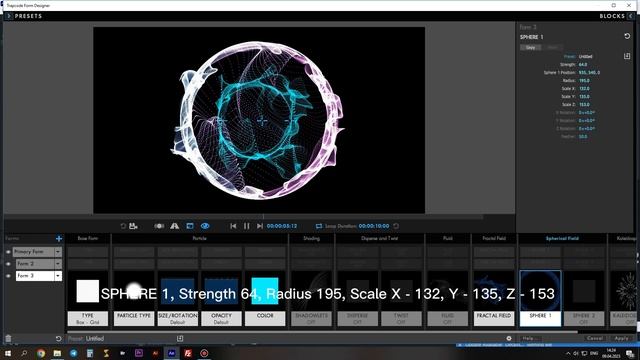Click the X Rotation value

click(587, 113)
